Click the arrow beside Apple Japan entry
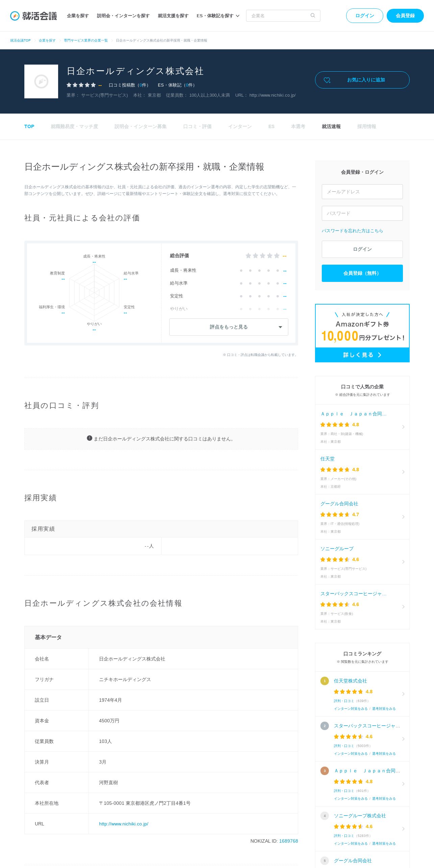 tap(403, 427)
